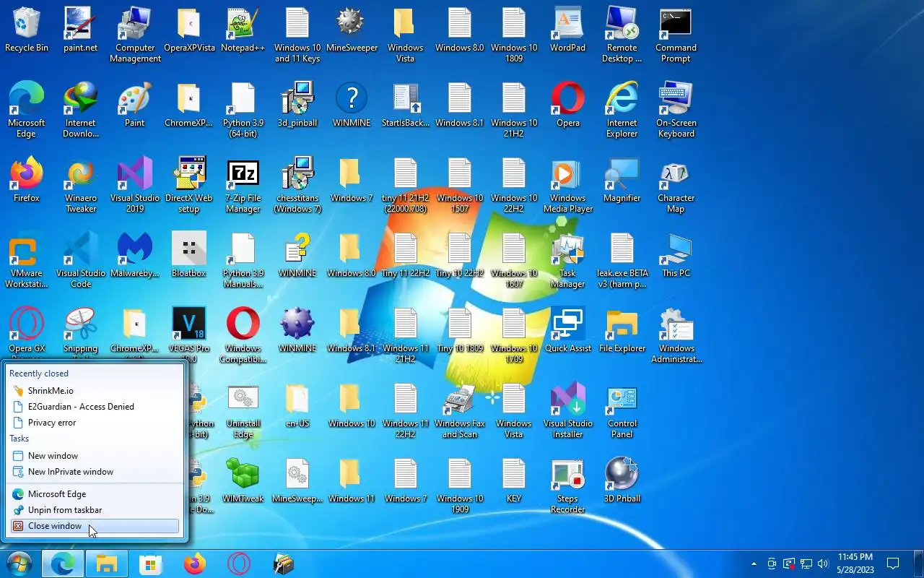Select the paint.net shortcut
The image size is (924, 578).
(81, 30)
